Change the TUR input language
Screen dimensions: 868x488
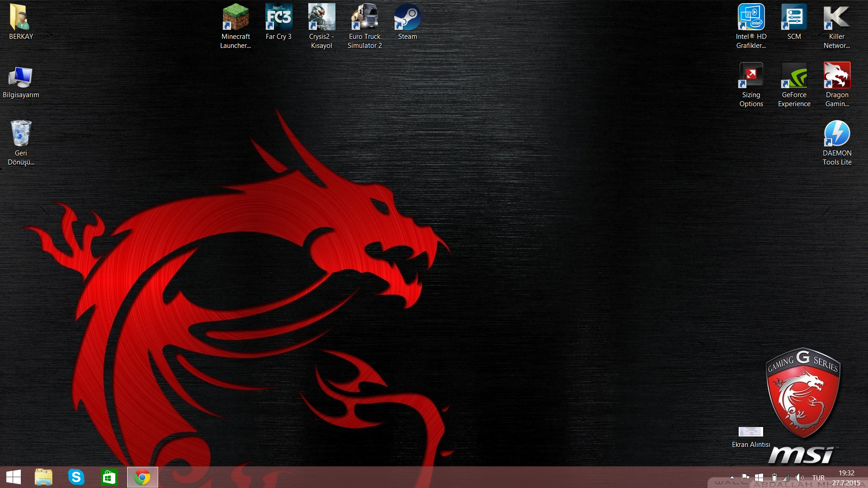818,478
